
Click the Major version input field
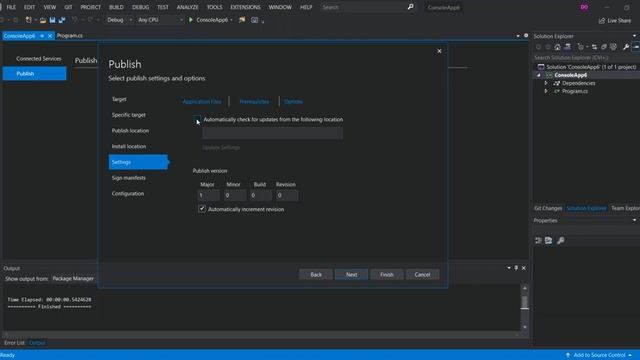pyautogui.click(x=209, y=196)
